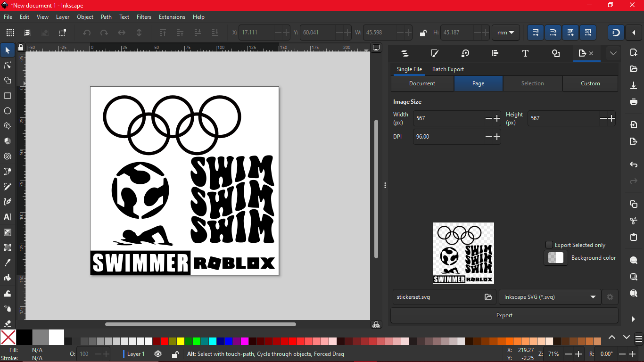Open Layer 1 selector in status bar
This screenshot has height=362, width=644.
tap(136, 354)
